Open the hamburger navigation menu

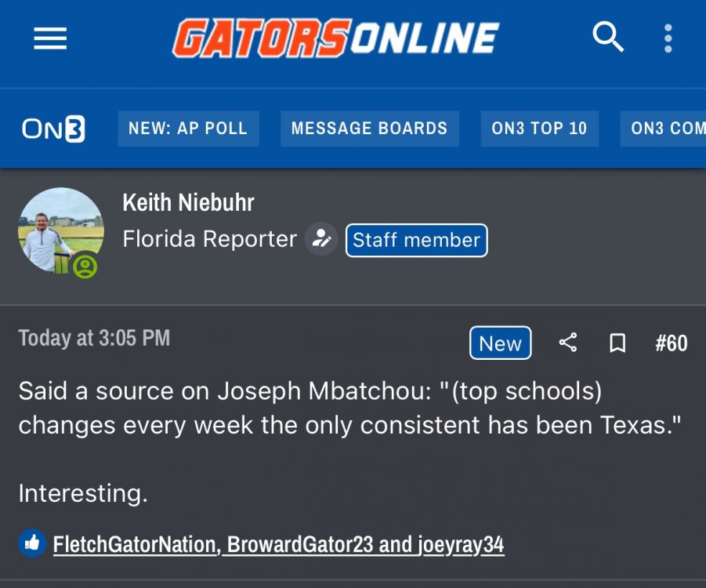pos(50,38)
